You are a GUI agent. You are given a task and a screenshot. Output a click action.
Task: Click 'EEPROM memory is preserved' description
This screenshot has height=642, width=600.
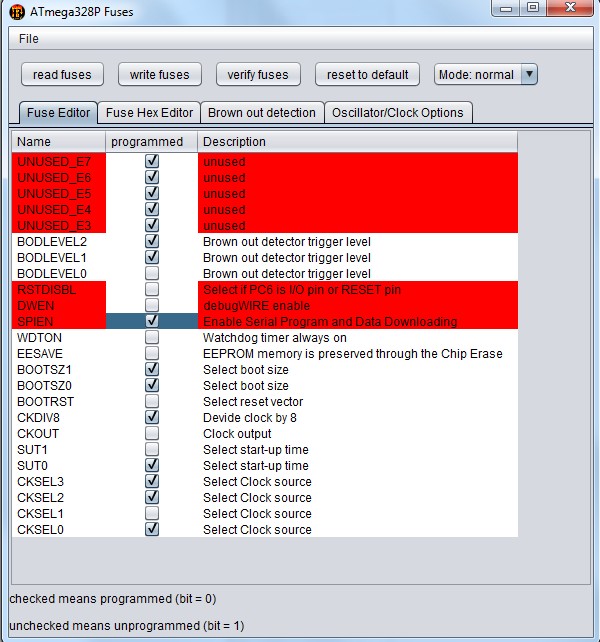click(353, 354)
